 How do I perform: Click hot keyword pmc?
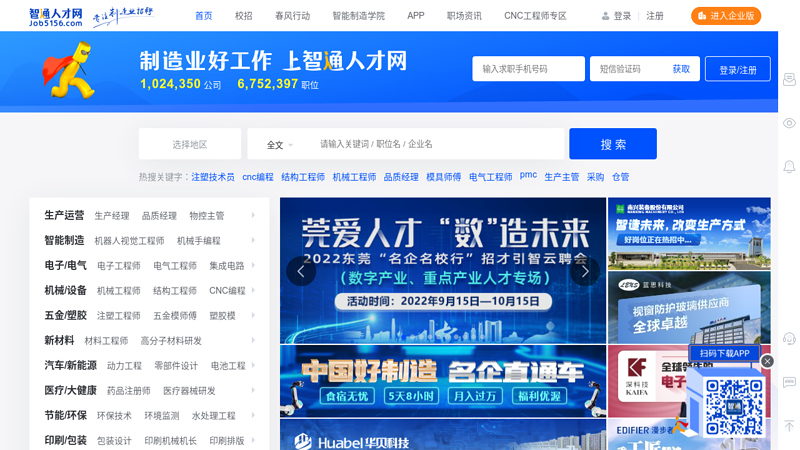tap(528, 175)
